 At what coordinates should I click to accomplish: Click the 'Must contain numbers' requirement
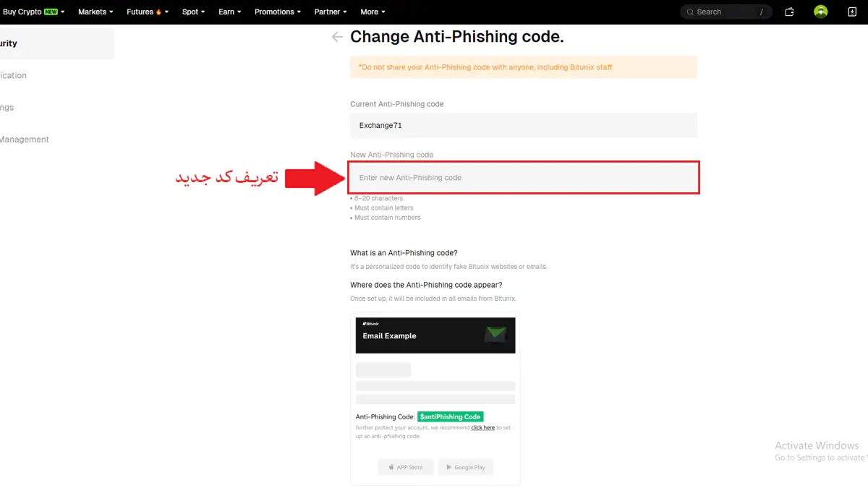coord(387,217)
